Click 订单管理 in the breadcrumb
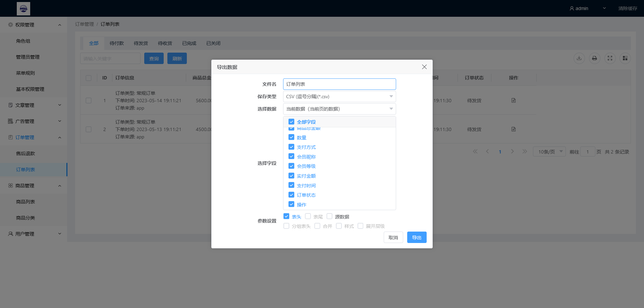This screenshot has height=308, width=644. [85, 24]
